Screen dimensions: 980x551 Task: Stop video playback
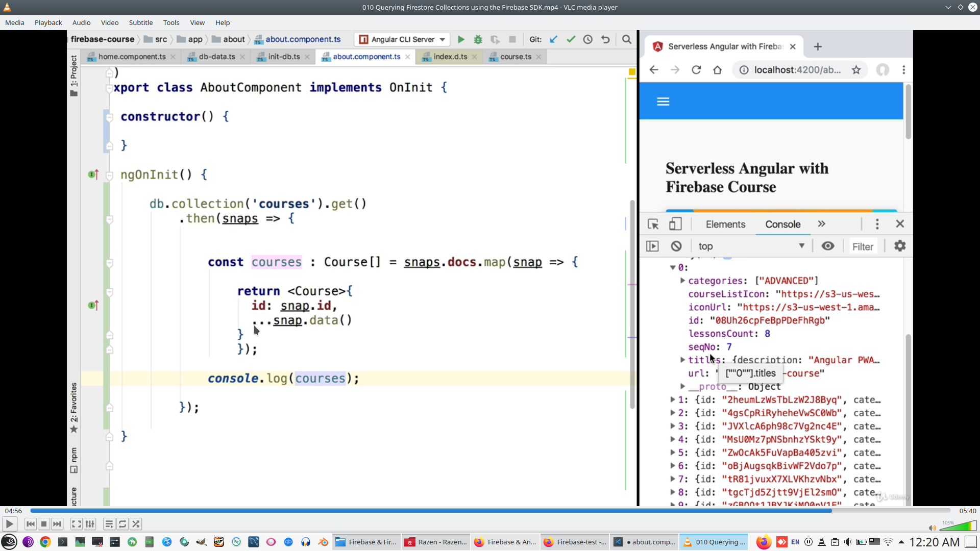pyautogui.click(x=44, y=524)
